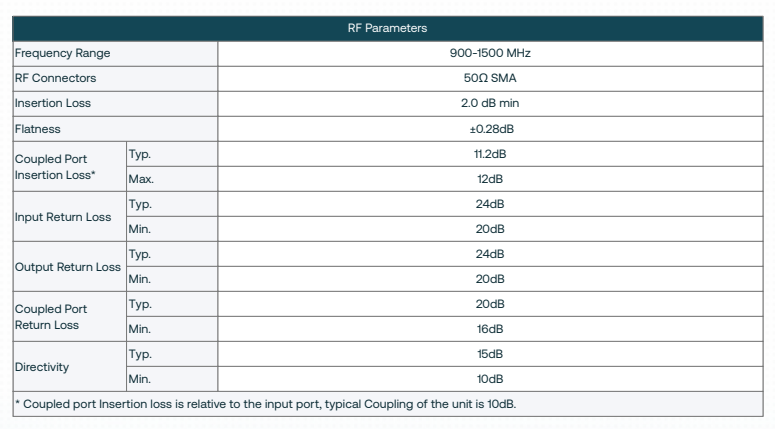The width and height of the screenshot is (775, 429).
Task: Click the 2.0 dB min value
Action: point(490,103)
